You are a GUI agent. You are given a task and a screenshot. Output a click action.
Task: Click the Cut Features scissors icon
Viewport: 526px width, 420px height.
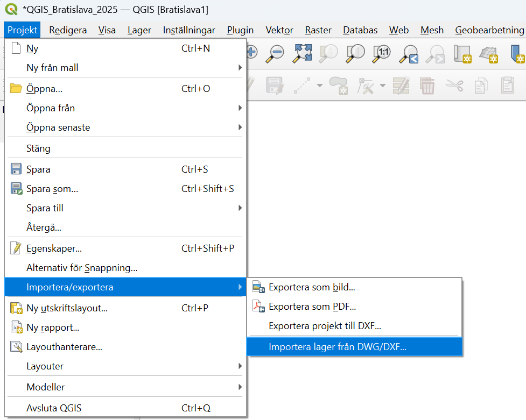[x=454, y=86]
